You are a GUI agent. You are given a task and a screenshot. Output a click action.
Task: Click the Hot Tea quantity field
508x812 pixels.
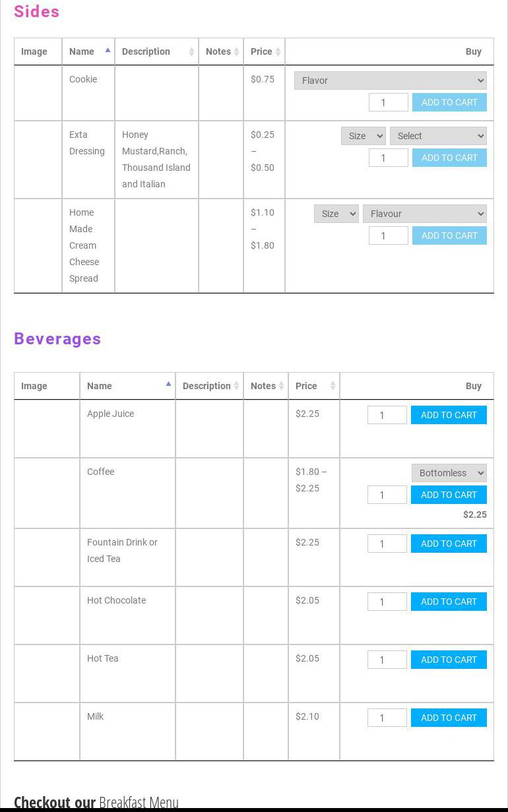click(387, 660)
